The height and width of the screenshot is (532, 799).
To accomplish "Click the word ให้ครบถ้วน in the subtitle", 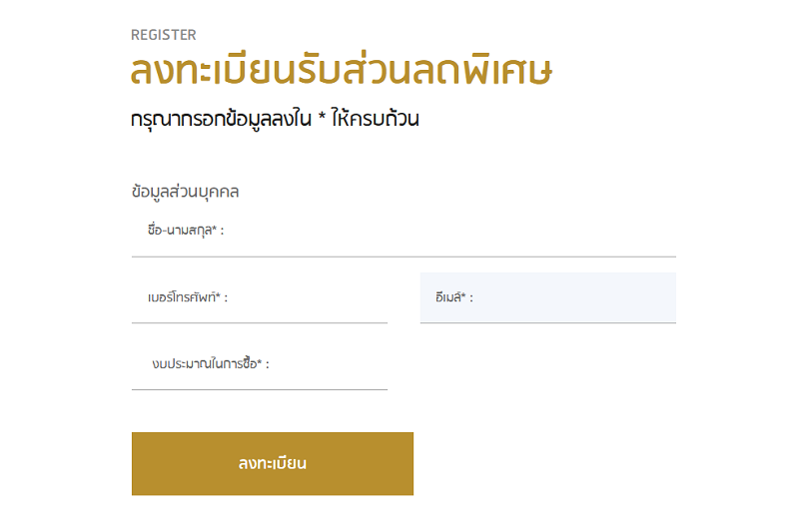I will tap(376, 119).
